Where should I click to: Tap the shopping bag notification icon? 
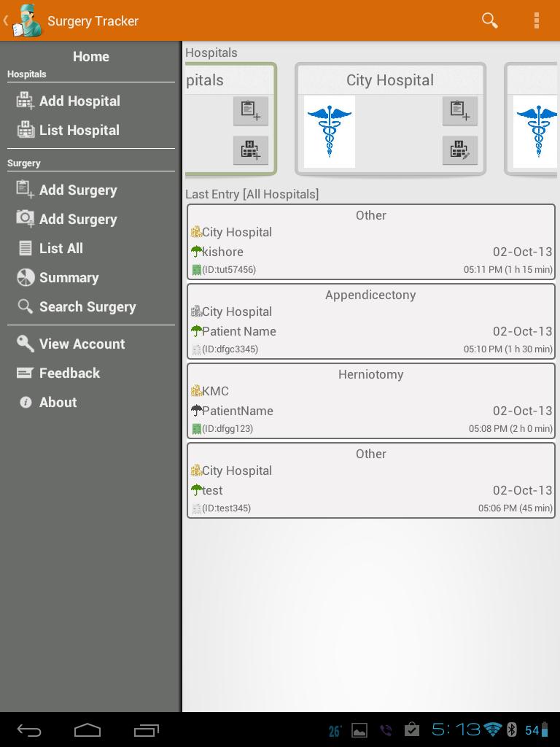(x=411, y=729)
